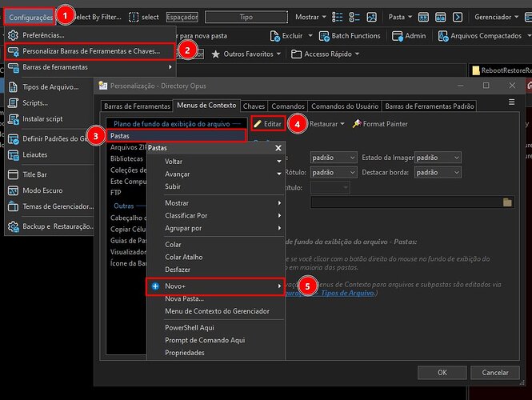Screen dimensions: 532x400
Task: Click the Modo Escuro icon
Action: tap(14, 190)
